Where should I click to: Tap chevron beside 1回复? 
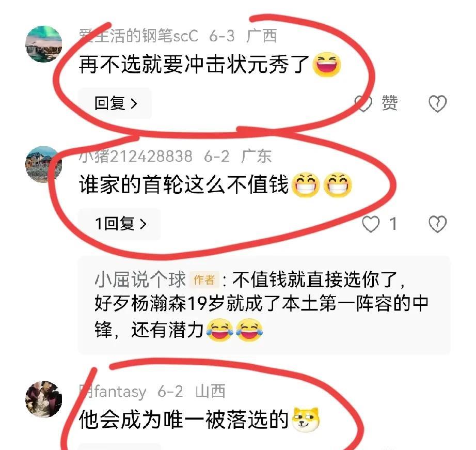tap(143, 224)
